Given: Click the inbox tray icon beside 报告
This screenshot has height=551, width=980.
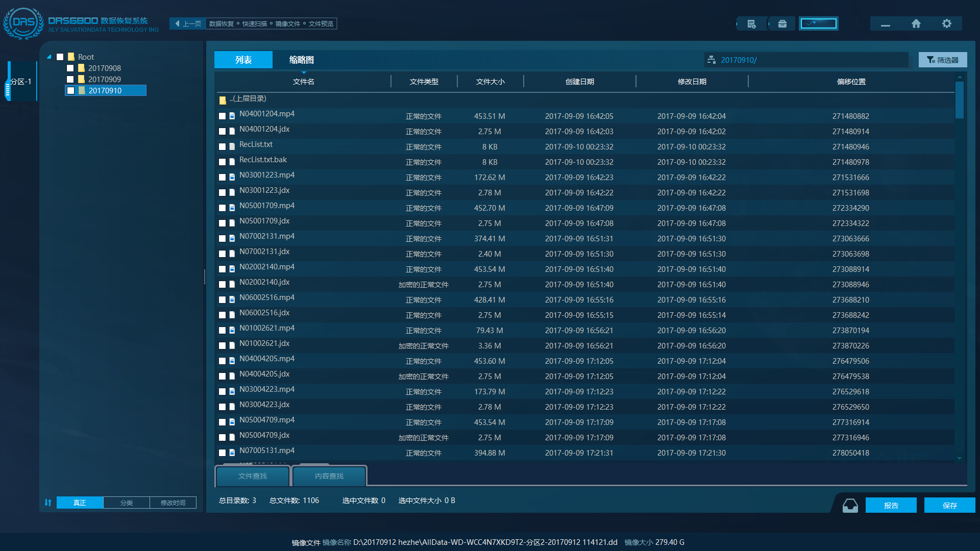Looking at the screenshot, I should click(x=850, y=505).
